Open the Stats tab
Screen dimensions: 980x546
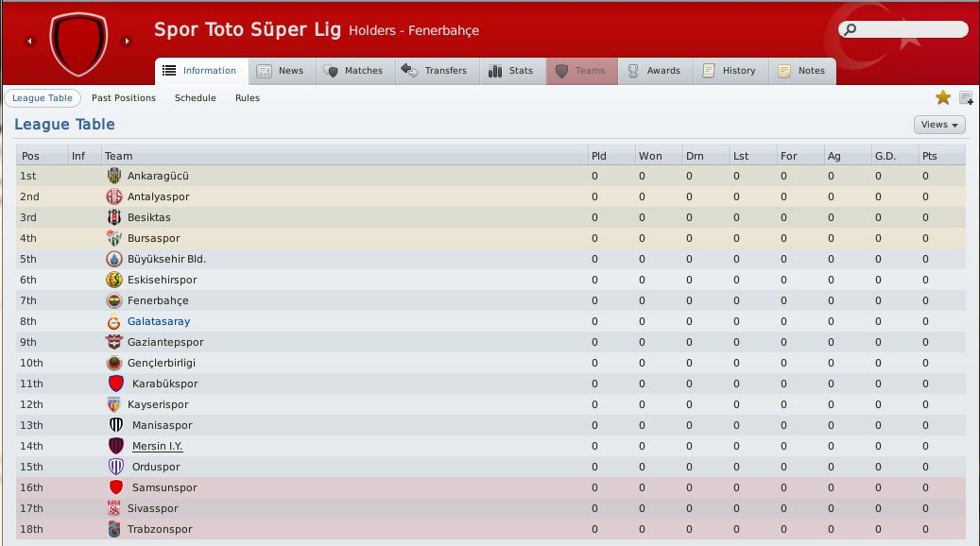(512, 71)
